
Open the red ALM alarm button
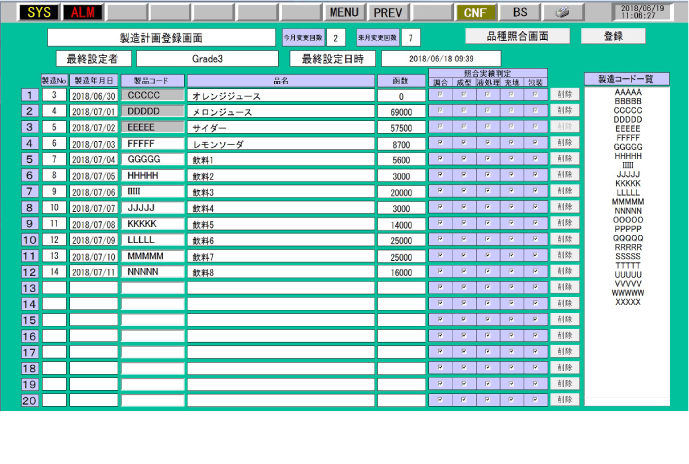tap(83, 12)
